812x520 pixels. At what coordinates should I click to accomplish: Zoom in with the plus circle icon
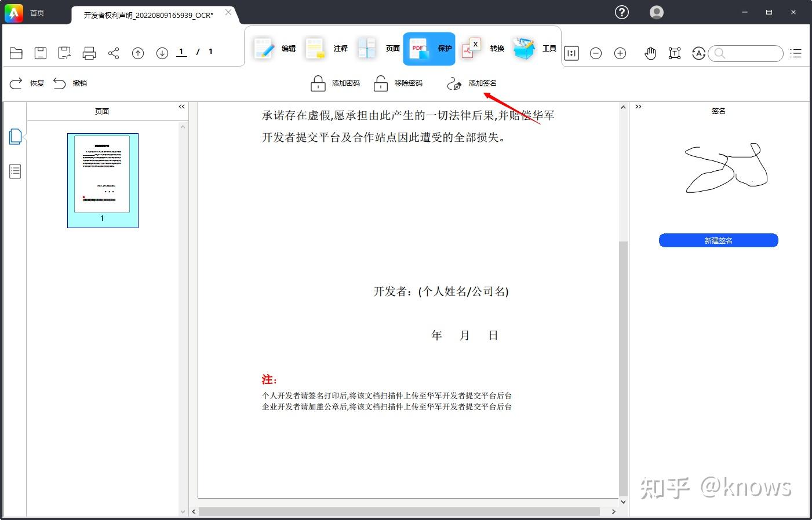(620, 53)
